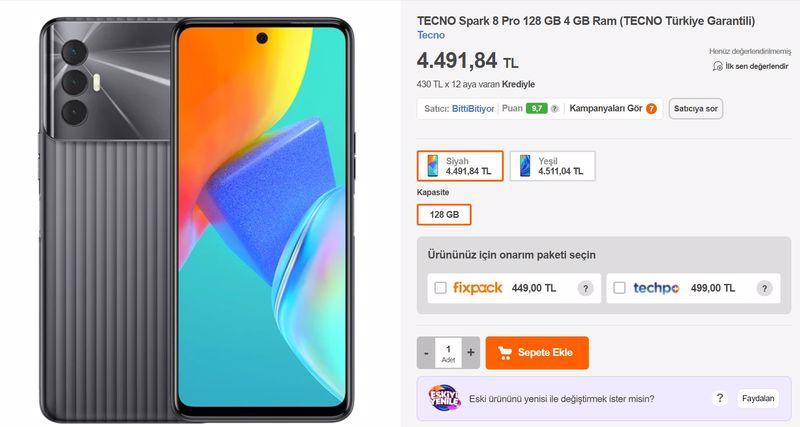The width and height of the screenshot is (800, 427).
Task: Click the orange campaigns count badge
Action: click(x=651, y=109)
